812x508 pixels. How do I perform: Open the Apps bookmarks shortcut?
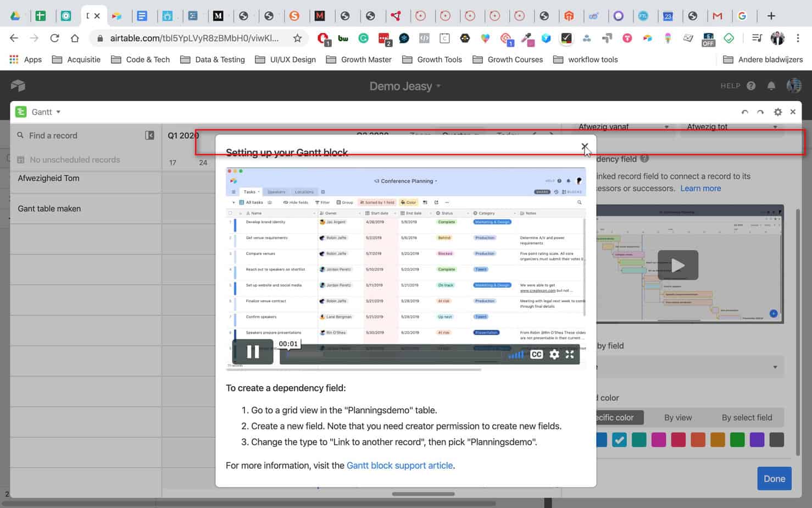coord(25,59)
